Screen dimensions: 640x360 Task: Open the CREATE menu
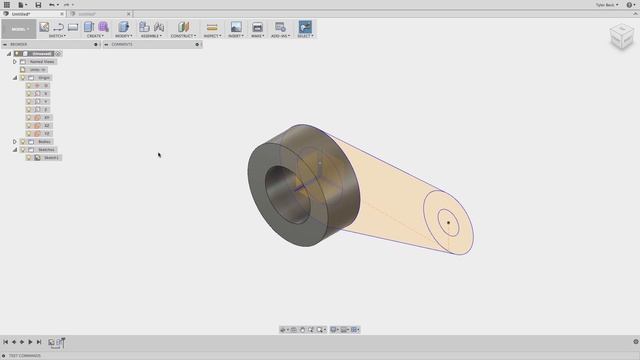coord(96,36)
